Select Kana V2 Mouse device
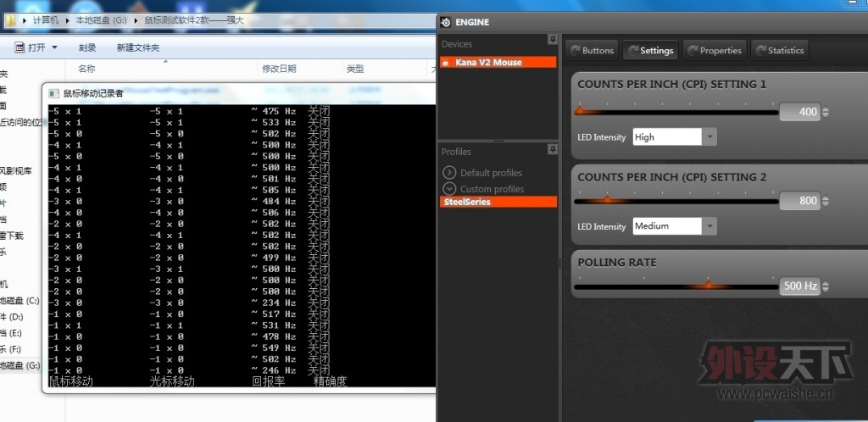The image size is (868, 422). point(498,63)
